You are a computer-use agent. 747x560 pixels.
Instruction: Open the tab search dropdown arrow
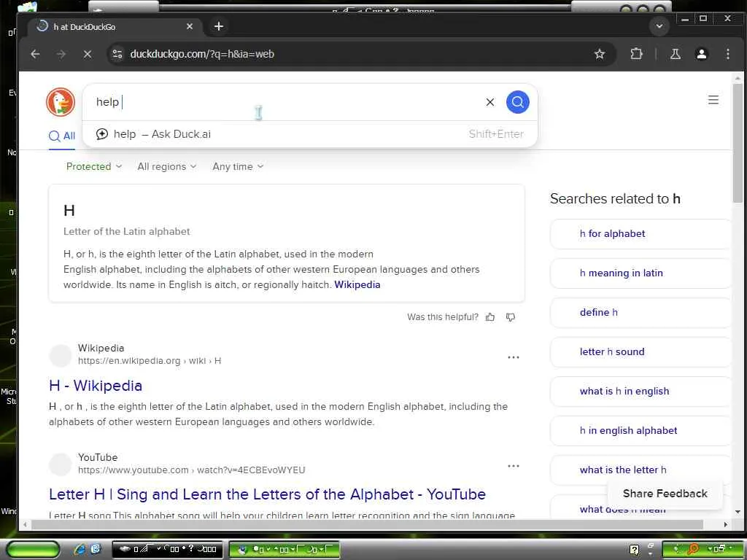659,26
